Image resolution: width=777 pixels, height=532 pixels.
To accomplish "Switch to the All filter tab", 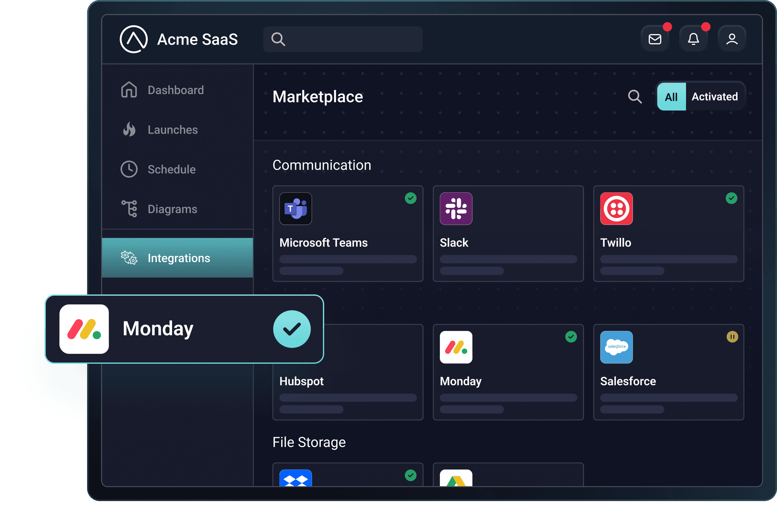I will click(671, 97).
